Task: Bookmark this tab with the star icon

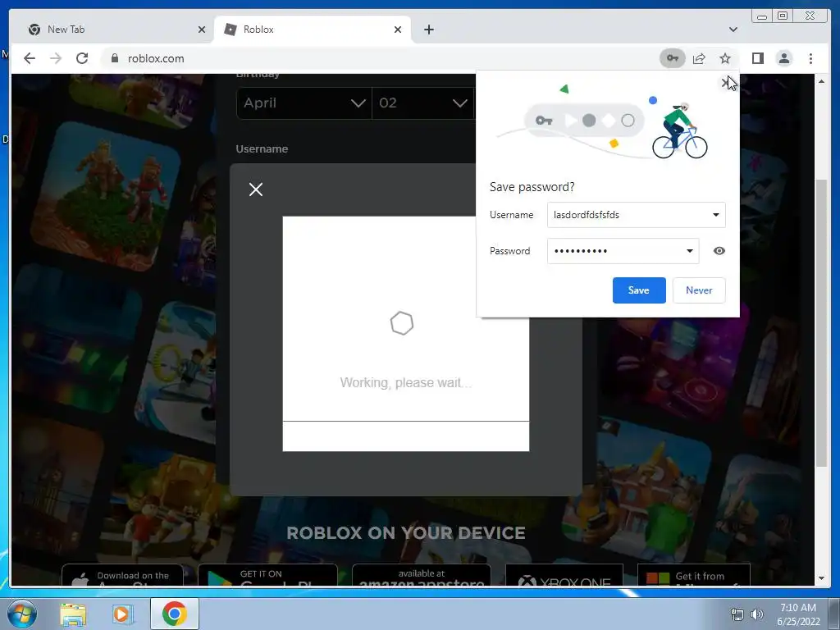Action: 725,58
